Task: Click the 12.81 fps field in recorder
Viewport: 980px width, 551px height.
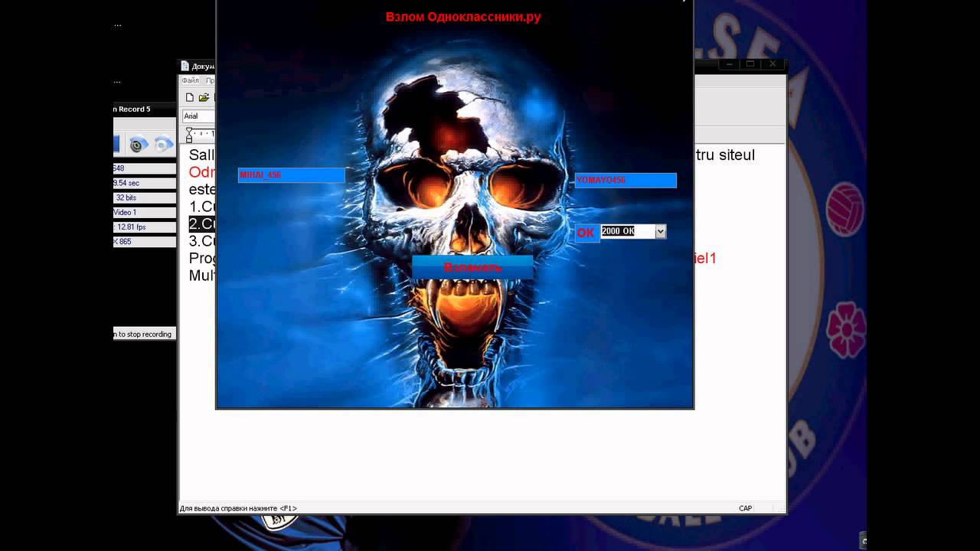Action: tap(145, 227)
